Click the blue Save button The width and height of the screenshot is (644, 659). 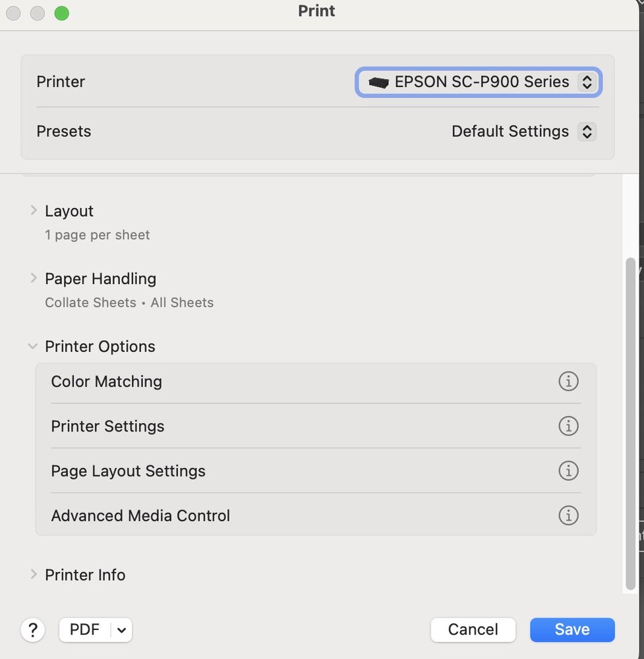572,630
